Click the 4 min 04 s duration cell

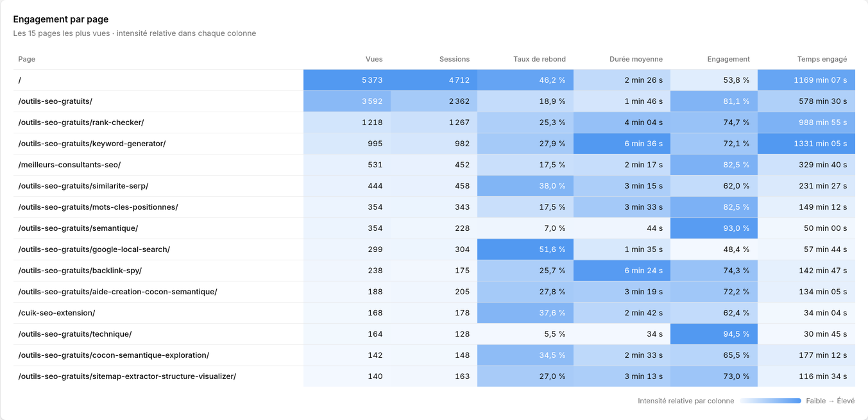point(622,122)
